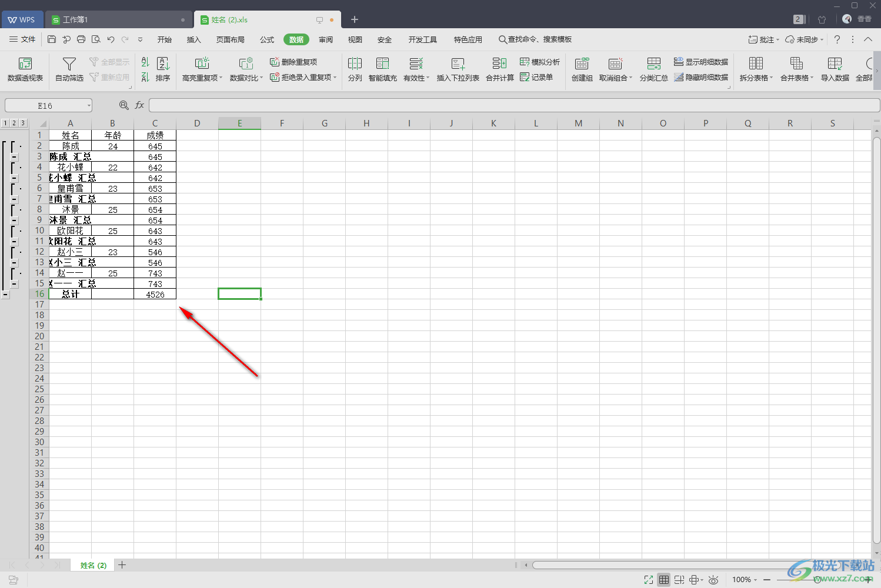This screenshot has height=588, width=881.
Task: Click 隐藏明细数据 hide detail data
Action: tap(701, 77)
